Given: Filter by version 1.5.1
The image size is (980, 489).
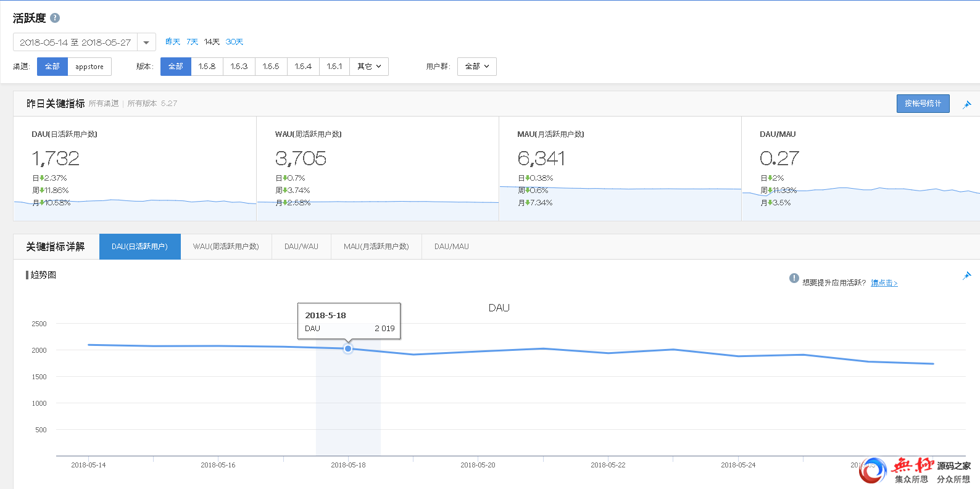Looking at the screenshot, I should (334, 67).
